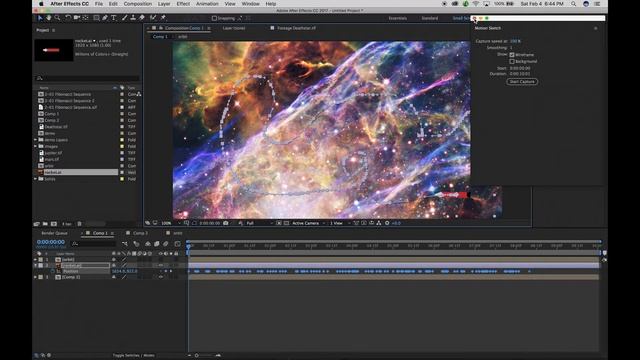Click Toggle Switches / Modes button
The height and width of the screenshot is (360, 640).
[133, 356]
